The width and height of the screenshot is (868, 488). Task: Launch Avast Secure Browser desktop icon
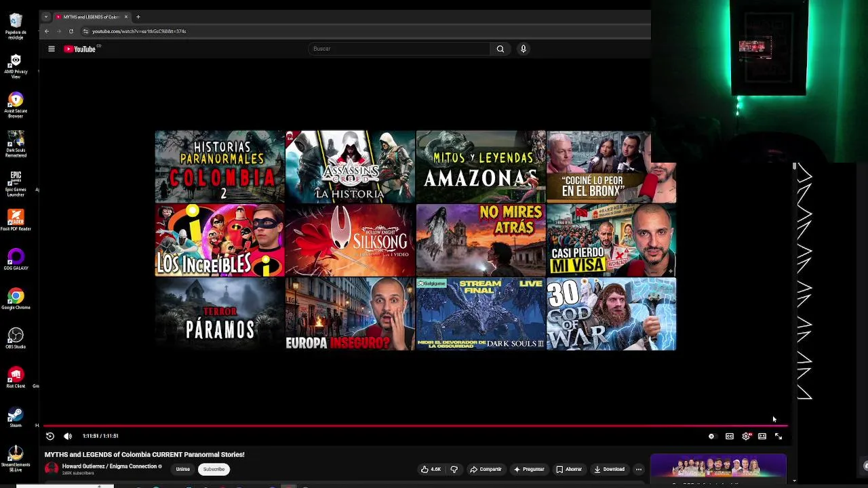point(16,106)
